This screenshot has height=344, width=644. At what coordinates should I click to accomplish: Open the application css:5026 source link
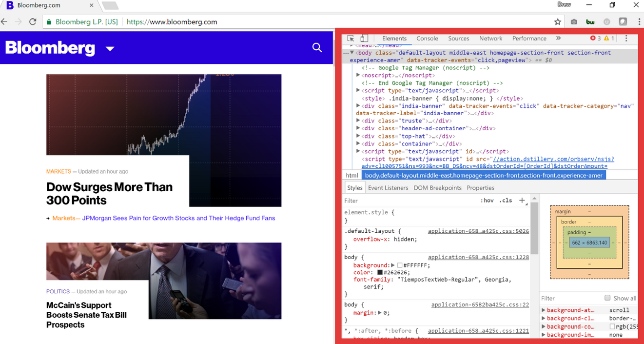478,231
